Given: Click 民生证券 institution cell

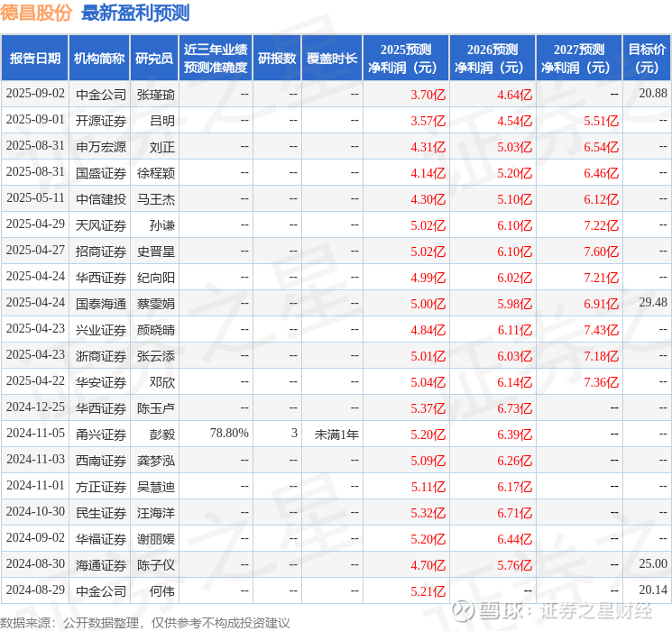Looking at the screenshot, I should [x=101, y=513].
